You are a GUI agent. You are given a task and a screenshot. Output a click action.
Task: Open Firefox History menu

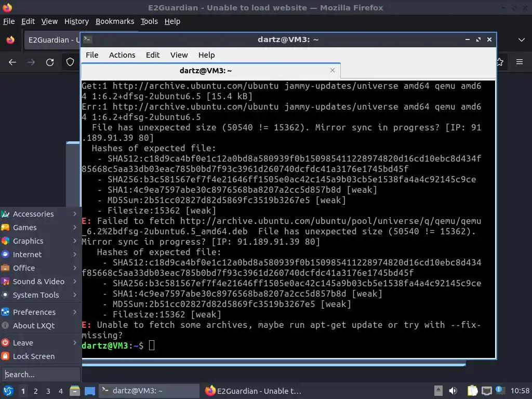pos(76,21)
